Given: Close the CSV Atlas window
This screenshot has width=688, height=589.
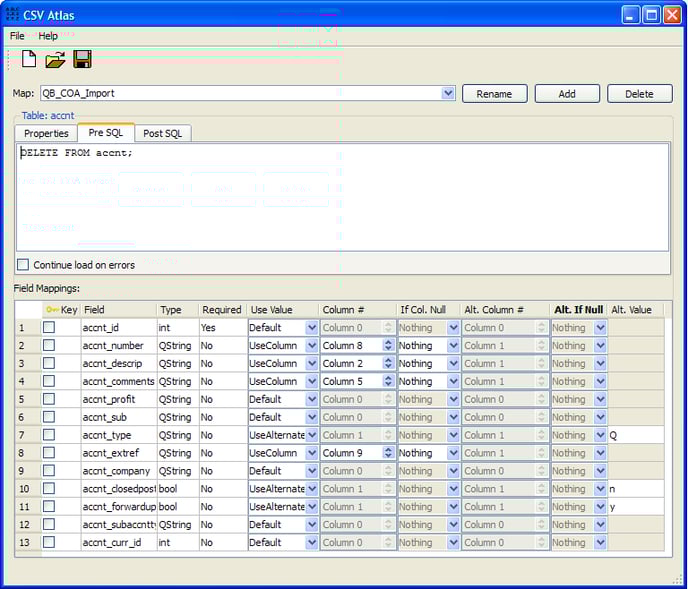Looking at the screenshot, I should coord(672,15).
